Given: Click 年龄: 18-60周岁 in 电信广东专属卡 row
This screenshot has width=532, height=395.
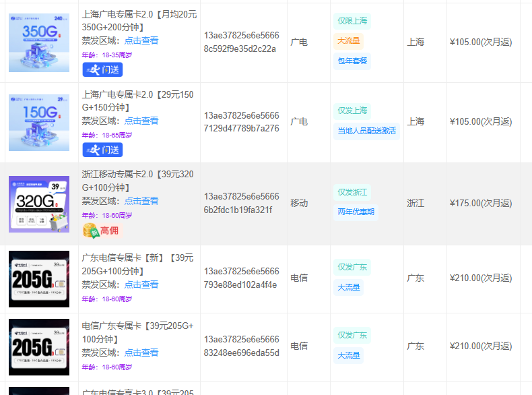Looking at the screenshot, I should (107, 367).
